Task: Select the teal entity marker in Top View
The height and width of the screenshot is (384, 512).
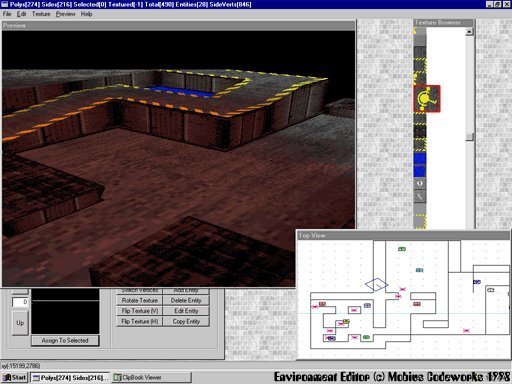Action: point(419,270)
